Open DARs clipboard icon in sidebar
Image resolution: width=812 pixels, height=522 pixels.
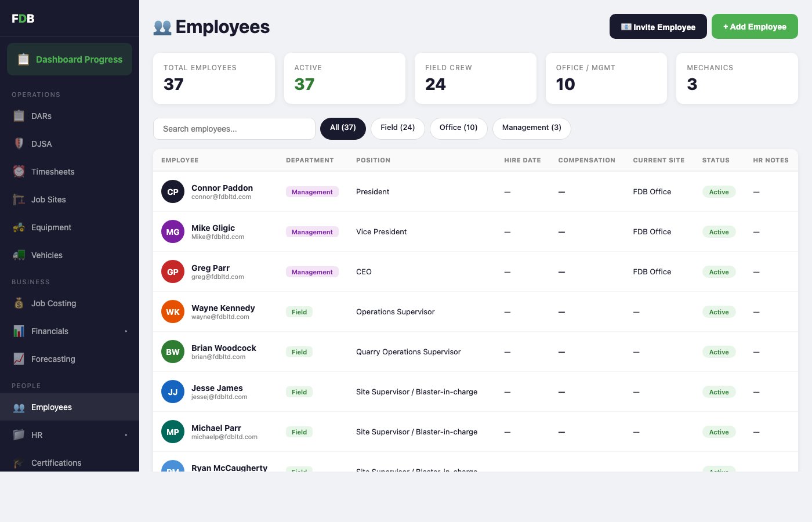pos(19,116)
